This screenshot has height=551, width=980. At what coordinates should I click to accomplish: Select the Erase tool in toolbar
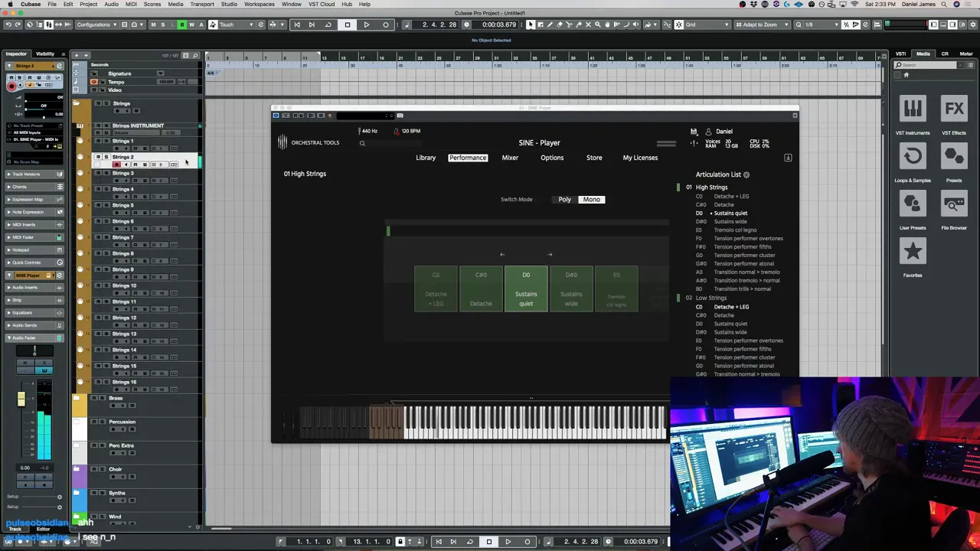point(560,24)
